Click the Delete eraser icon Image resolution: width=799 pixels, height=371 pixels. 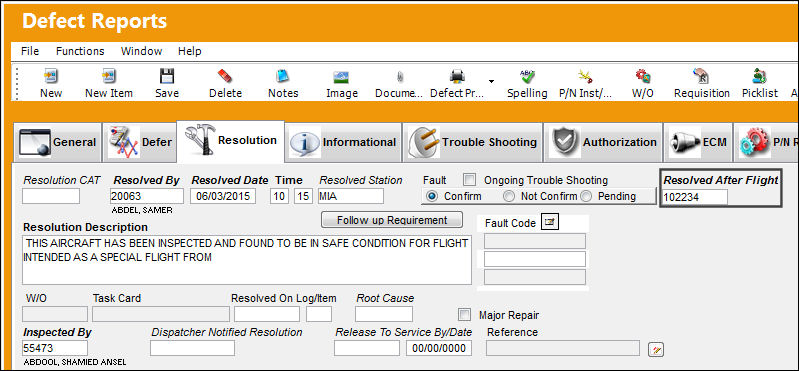(225, 76)
